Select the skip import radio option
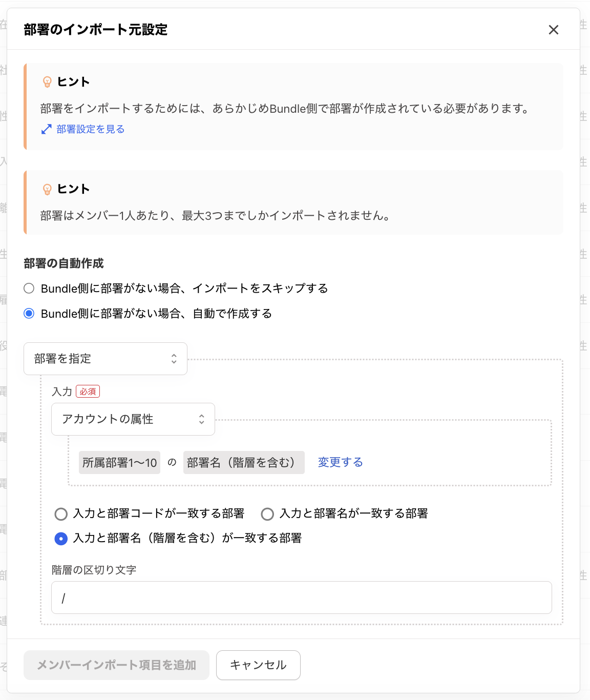Image resolution: width=590 pixels, height=700 pixels. coord(29,289)
